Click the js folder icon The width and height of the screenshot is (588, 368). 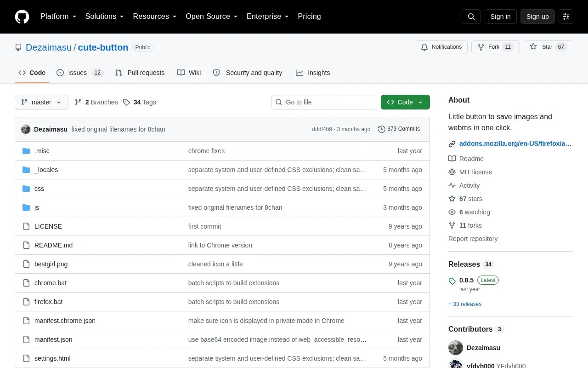pos(26,207)
